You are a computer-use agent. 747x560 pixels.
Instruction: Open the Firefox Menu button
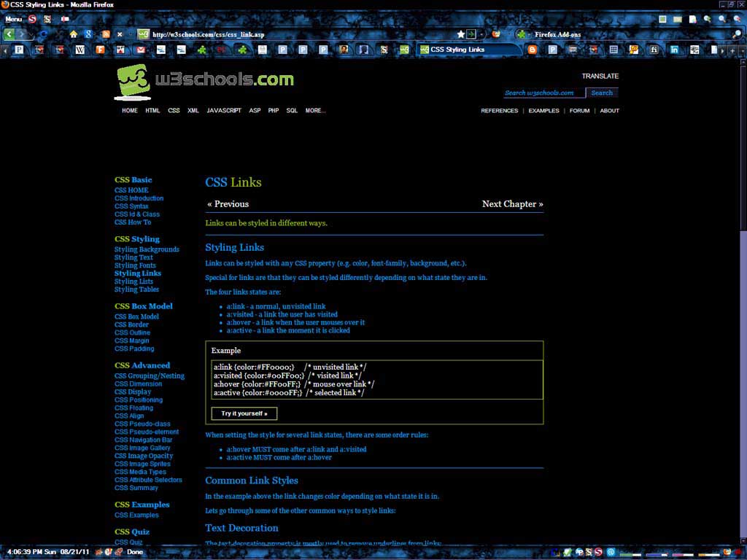coord(13,19)
